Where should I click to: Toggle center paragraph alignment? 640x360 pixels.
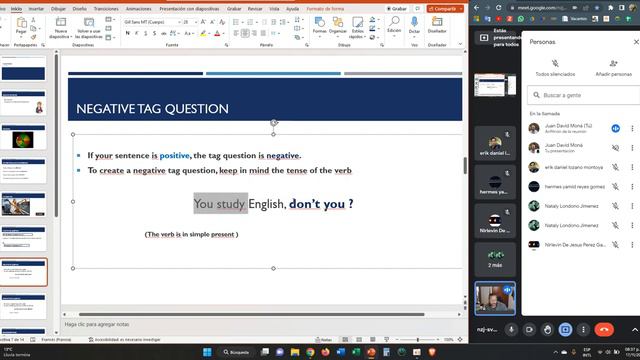click(245, 33)
